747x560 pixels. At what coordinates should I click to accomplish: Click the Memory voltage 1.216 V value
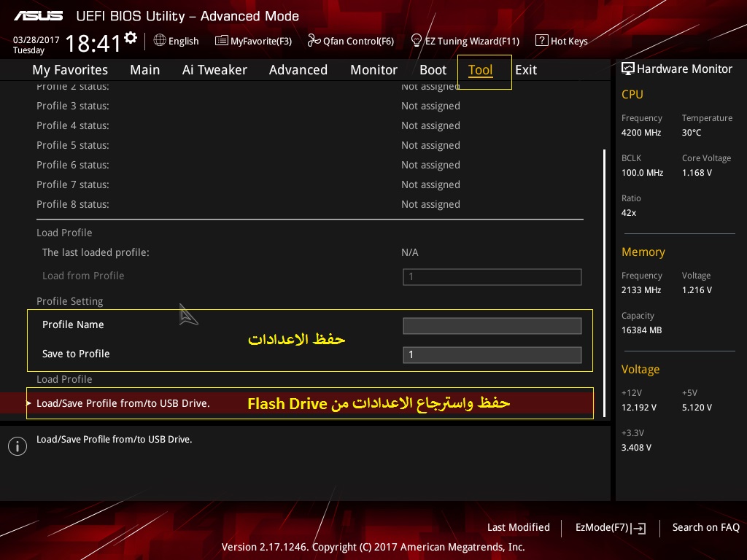(x=697, y=290)
